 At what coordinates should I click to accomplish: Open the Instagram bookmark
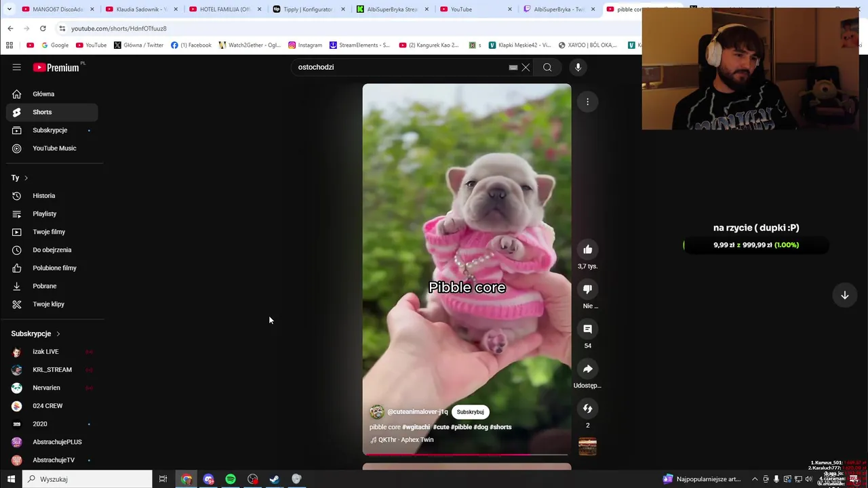pyautogui.click(x=305, y=45)
